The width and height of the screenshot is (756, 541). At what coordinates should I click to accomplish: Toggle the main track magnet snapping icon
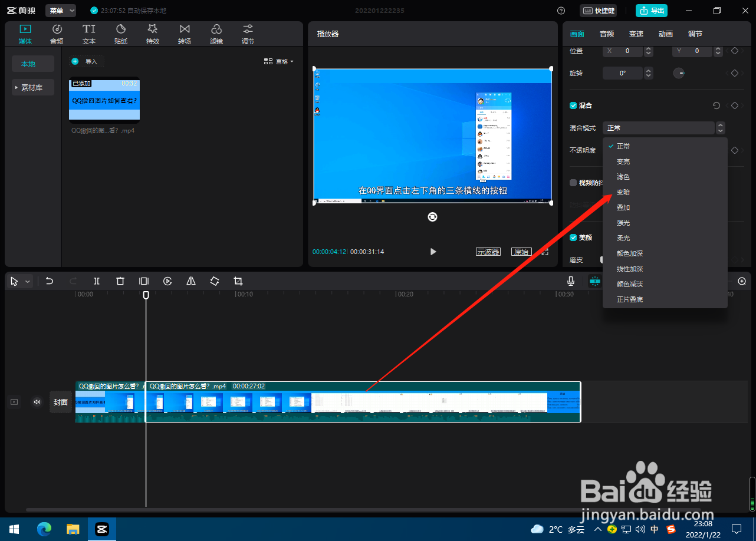pyautogui.click(x=594, y=281)
